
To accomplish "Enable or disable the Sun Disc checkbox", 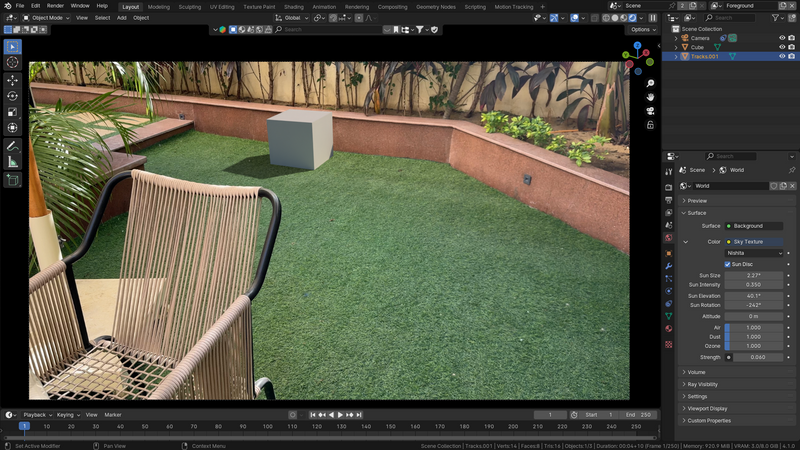I will pos(728,264).
